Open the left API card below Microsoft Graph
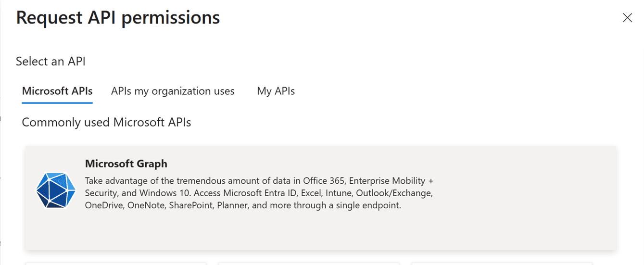Image resolution: width=644 pixels, height=265 pixels. click(x=115, y=264)
